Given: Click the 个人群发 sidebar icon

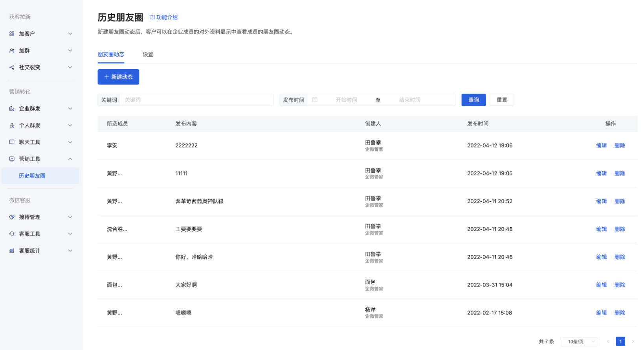Looking at the screenshot, I should coord(12,125).
